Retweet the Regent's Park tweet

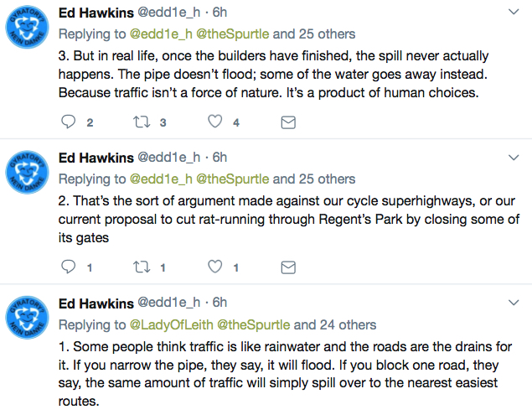point(142,267)
